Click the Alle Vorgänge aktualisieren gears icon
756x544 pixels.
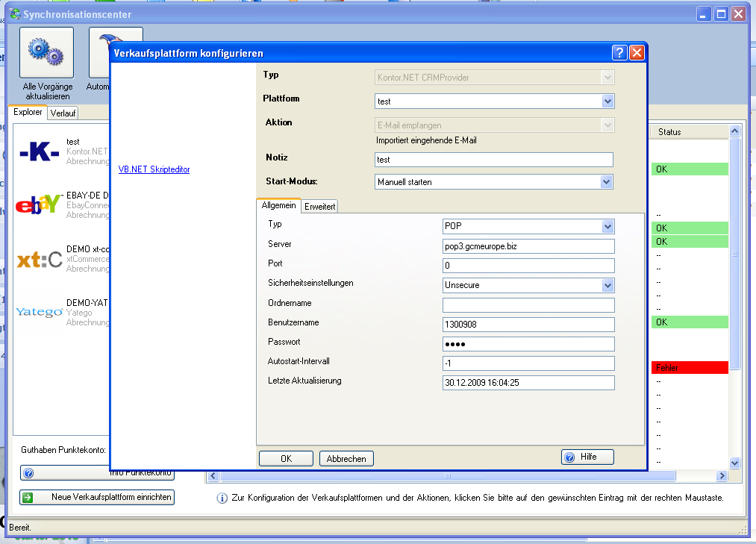click(x=46, y=52)
